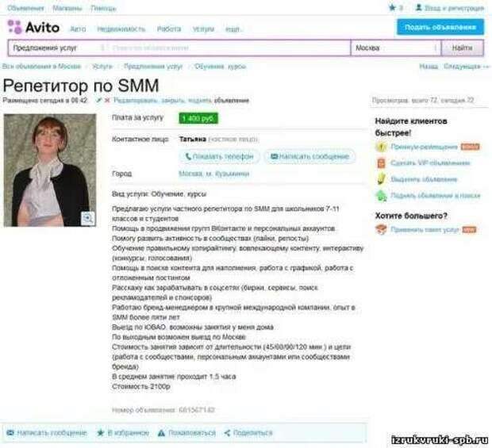
Task: Click the favorites star icon in header
Action: click(x=392, y=7)
